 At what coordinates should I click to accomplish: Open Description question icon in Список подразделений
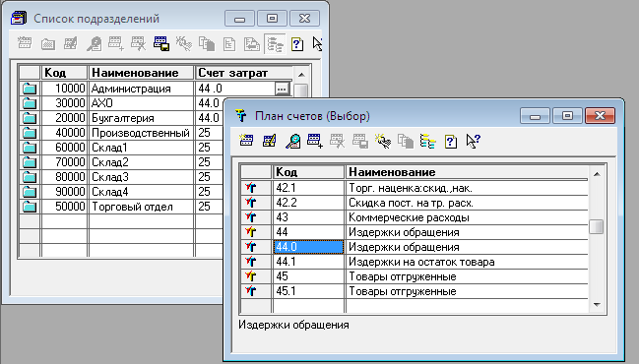297,44
